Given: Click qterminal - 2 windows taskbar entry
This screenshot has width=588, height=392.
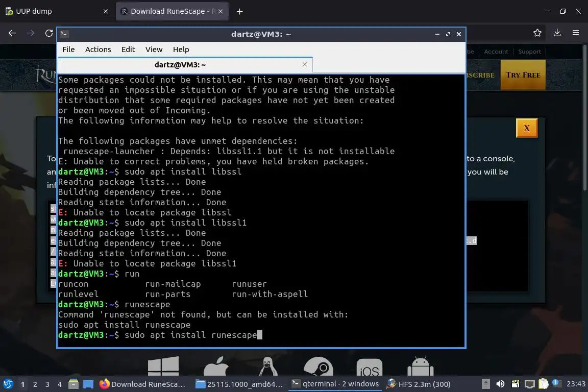Looking at the screenshot, I should coord(335,384).
